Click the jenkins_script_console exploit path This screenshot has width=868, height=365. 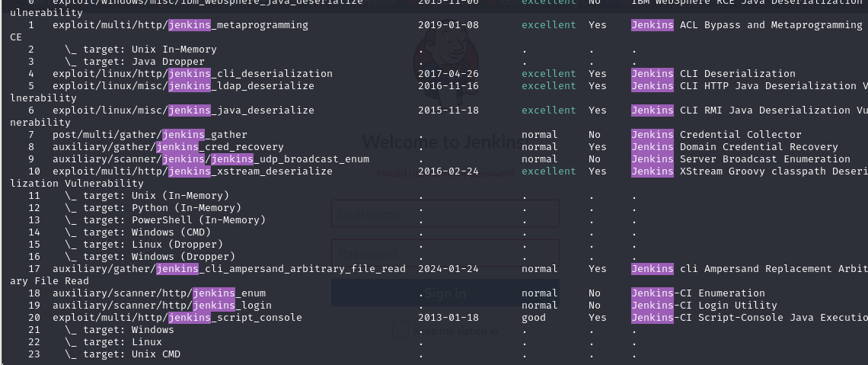(177, 318)
